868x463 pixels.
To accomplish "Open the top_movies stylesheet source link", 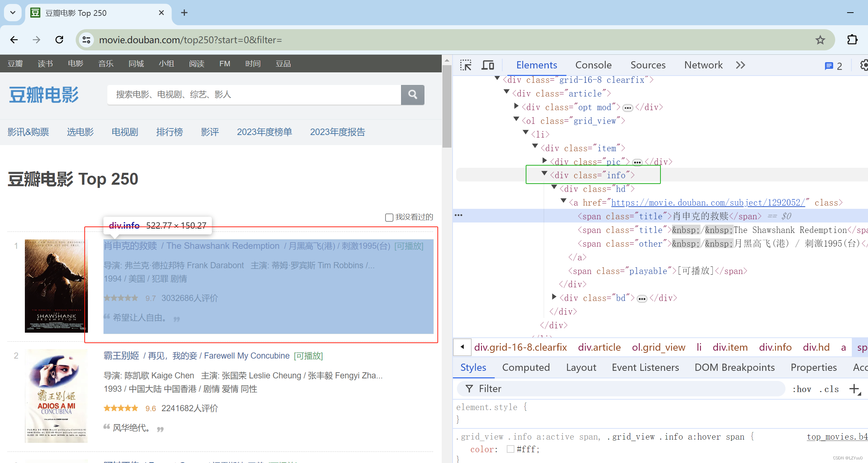I will [837, 437].
